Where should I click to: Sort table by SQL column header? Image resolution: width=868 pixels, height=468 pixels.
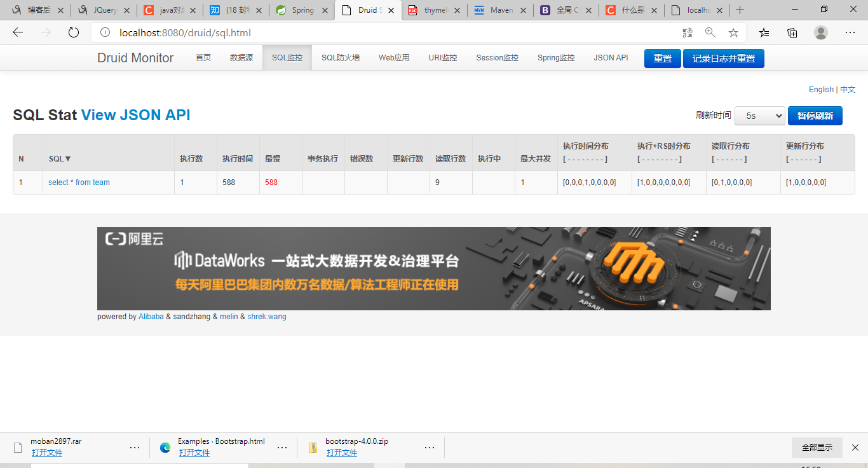click(x=60, y=159)
